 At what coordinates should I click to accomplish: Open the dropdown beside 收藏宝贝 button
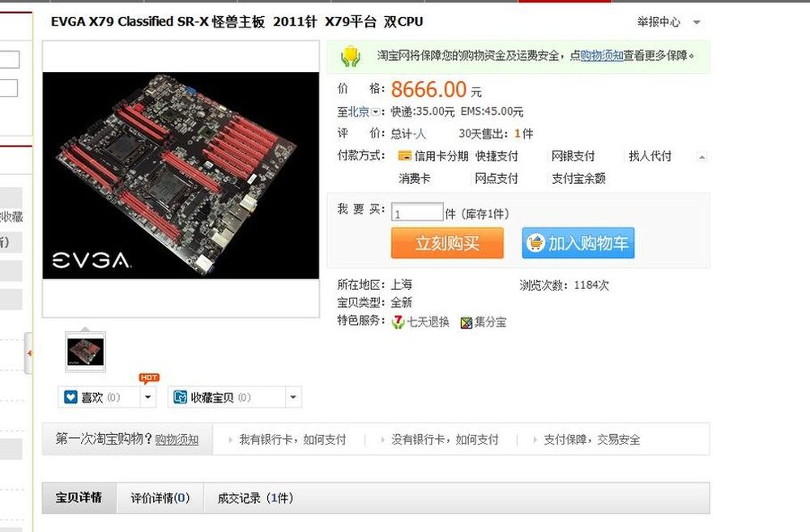click(293, 398)
